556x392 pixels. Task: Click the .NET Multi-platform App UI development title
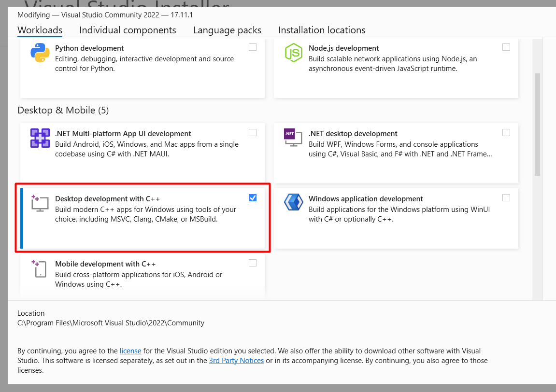[x=123, y=134]
